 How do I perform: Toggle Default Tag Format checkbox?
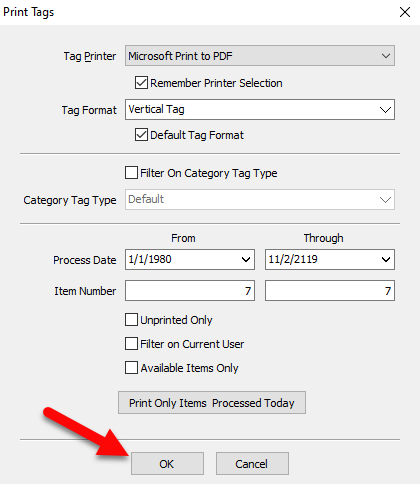point(141,135)
